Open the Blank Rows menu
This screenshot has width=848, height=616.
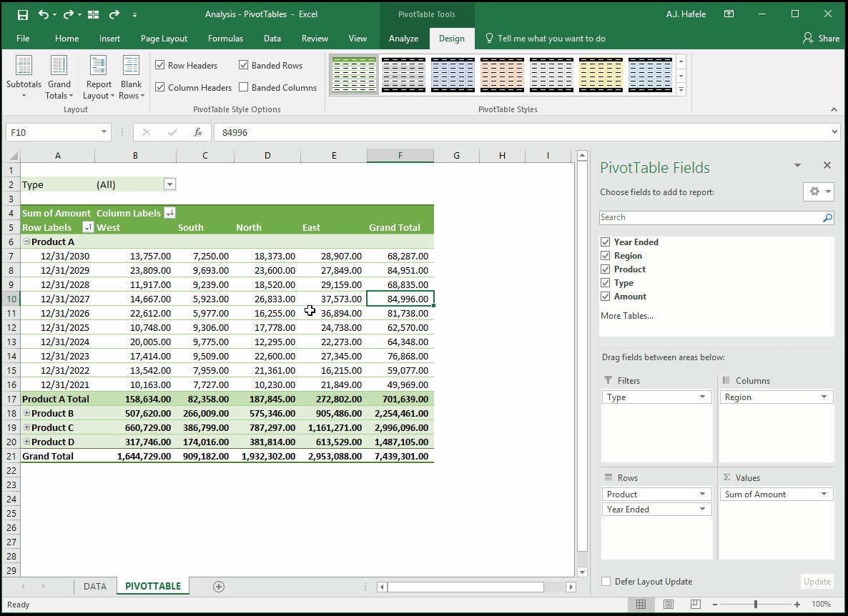pyautogui.click(x=132, y=77)
